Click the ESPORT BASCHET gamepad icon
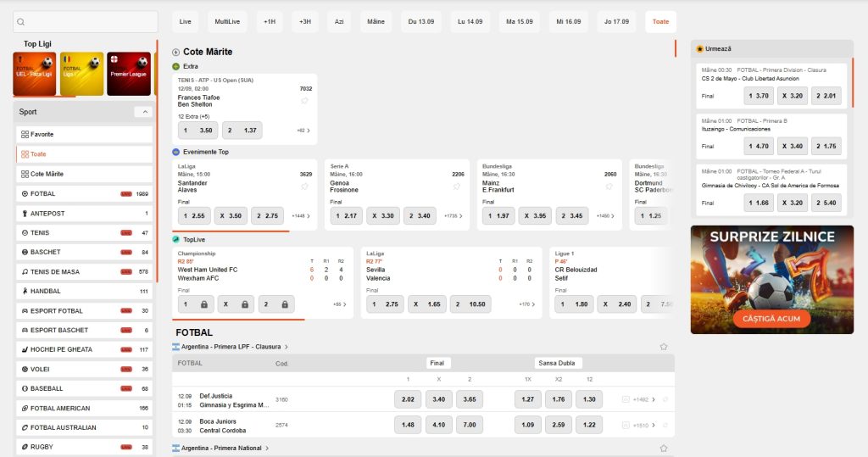The width and height of the screenshot is (868, 457). click(x=25, y=330)
